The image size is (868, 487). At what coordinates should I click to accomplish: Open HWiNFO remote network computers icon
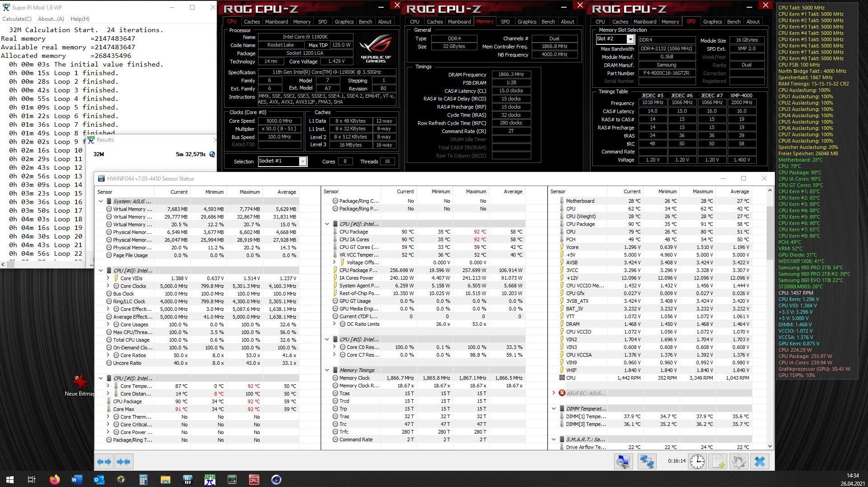(647, 462)
